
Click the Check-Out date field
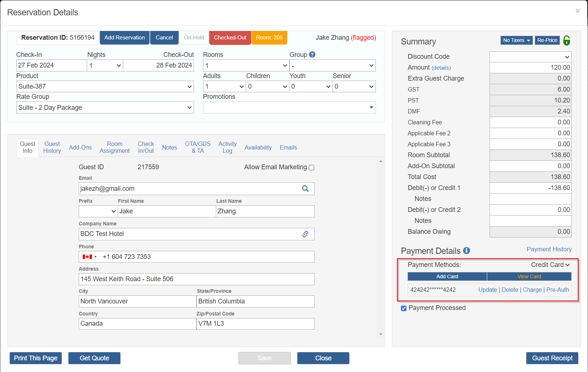tap(159, 66)
